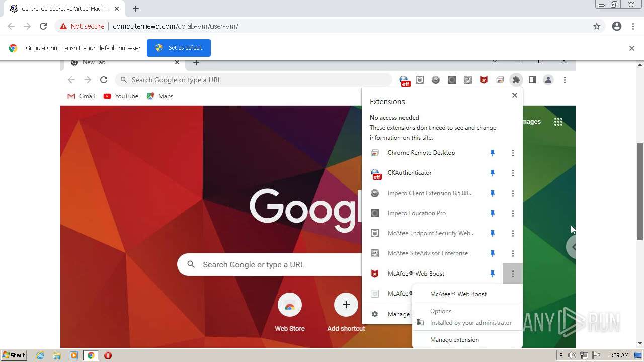This screenshot has width=644, height=362.
Task: Open YouTube bookmark
Action: coord(121,96)
